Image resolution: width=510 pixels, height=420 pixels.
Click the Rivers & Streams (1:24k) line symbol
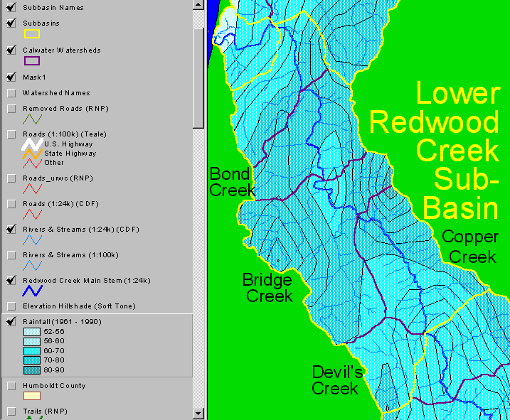(x=32, y=240)
